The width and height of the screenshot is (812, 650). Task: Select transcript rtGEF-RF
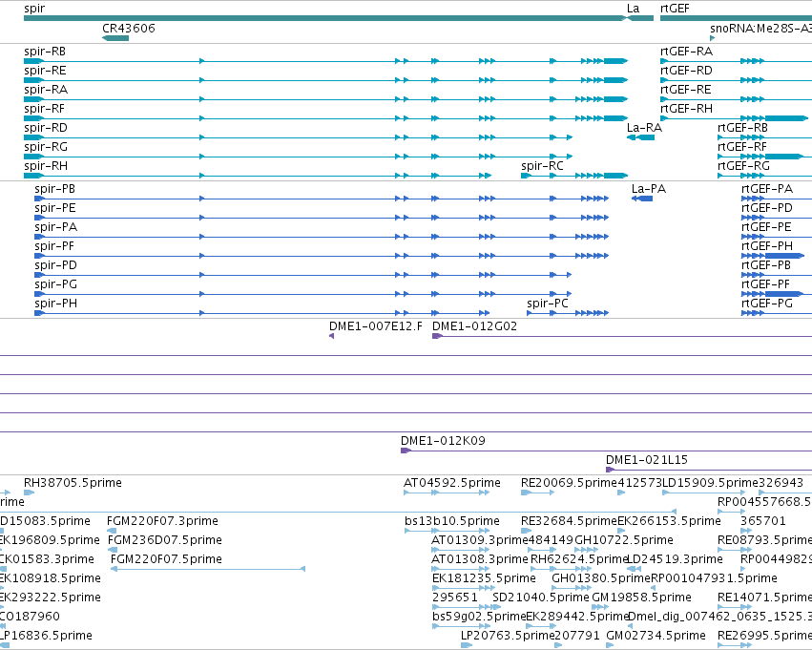pyautogui.click(x=760, y=157)
